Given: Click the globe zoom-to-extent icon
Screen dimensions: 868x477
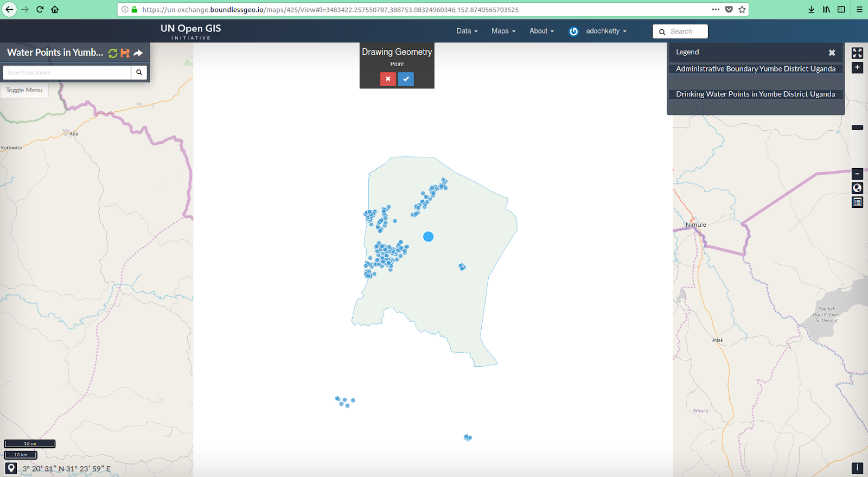Looking at the screenshot, I should click(857, 188).
